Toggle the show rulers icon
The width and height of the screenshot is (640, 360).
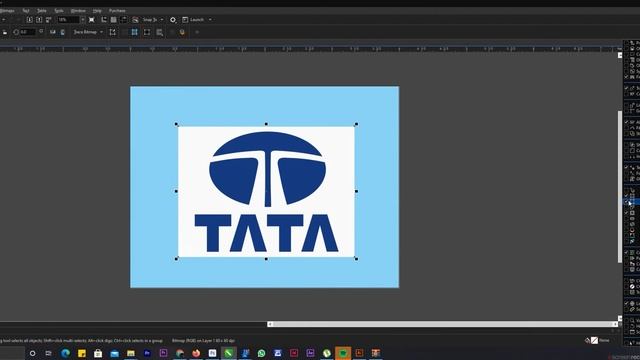[x=104, y=20]
